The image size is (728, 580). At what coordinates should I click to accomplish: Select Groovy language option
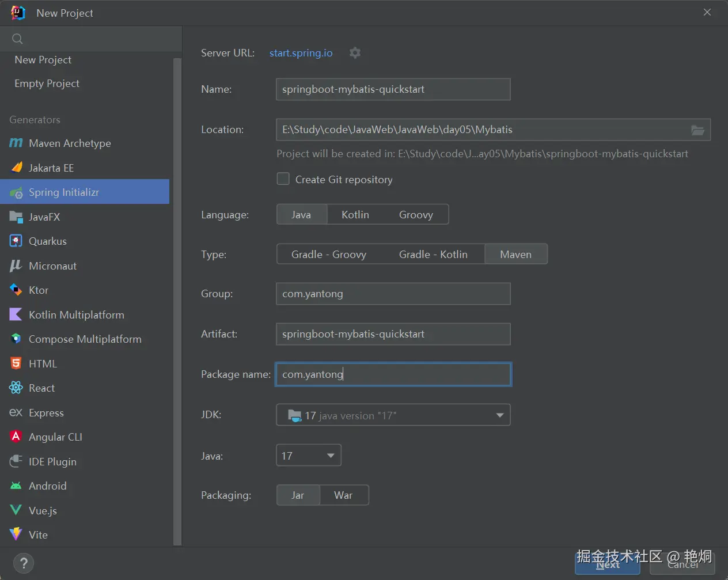pos(416,215)
